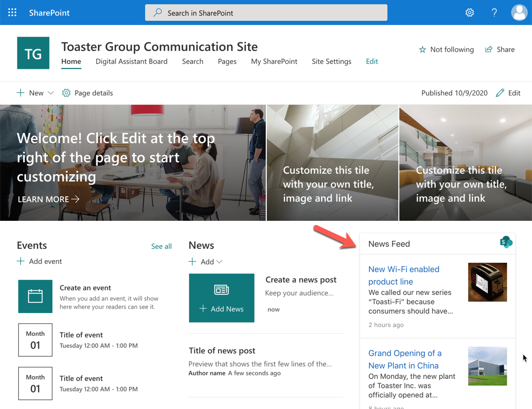
Task: Open My SharePoint navigation item
Action: click(x=274, y=62)
